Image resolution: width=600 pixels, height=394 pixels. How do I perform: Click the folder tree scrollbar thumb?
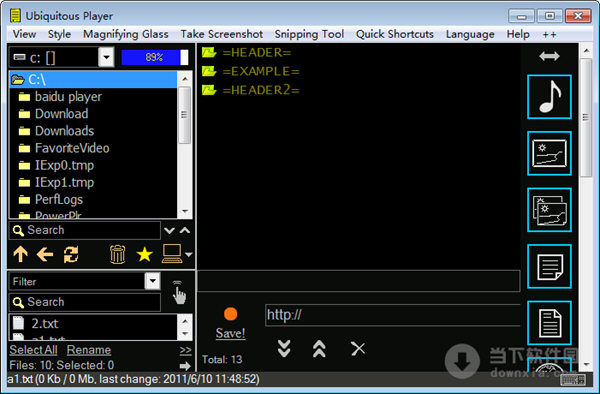click(x=185, y=115)
